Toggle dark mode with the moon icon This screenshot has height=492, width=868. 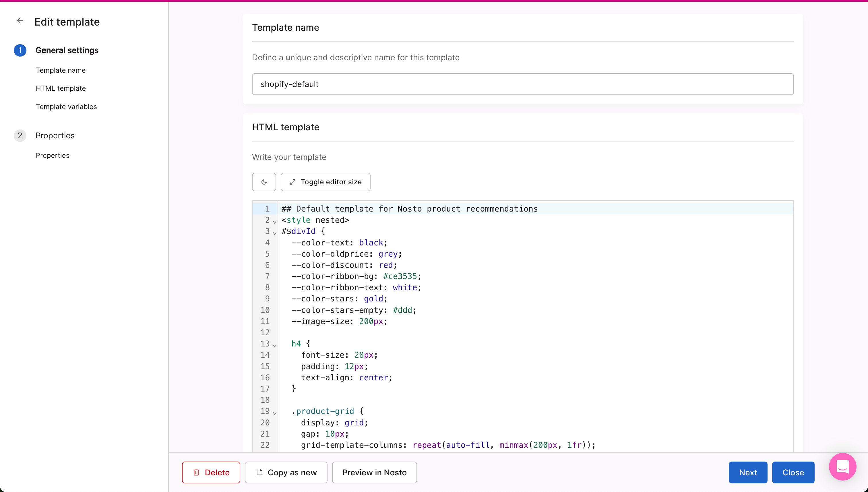point(264,182)
